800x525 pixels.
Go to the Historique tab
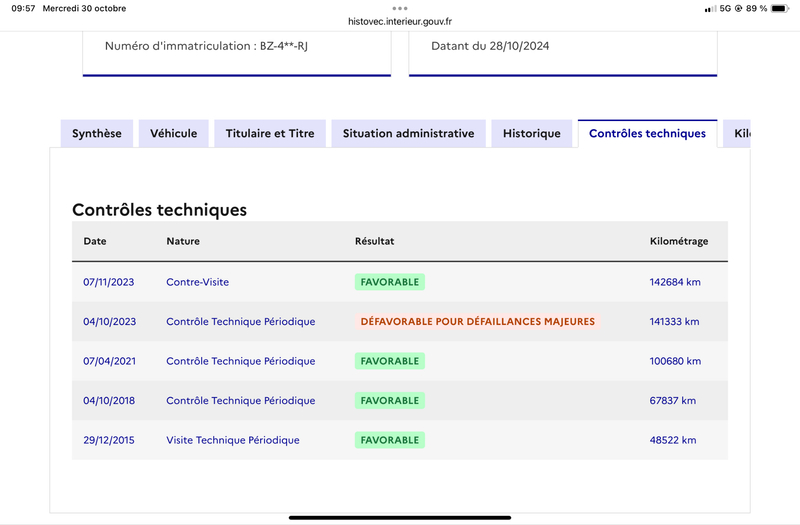coord(532,134)
